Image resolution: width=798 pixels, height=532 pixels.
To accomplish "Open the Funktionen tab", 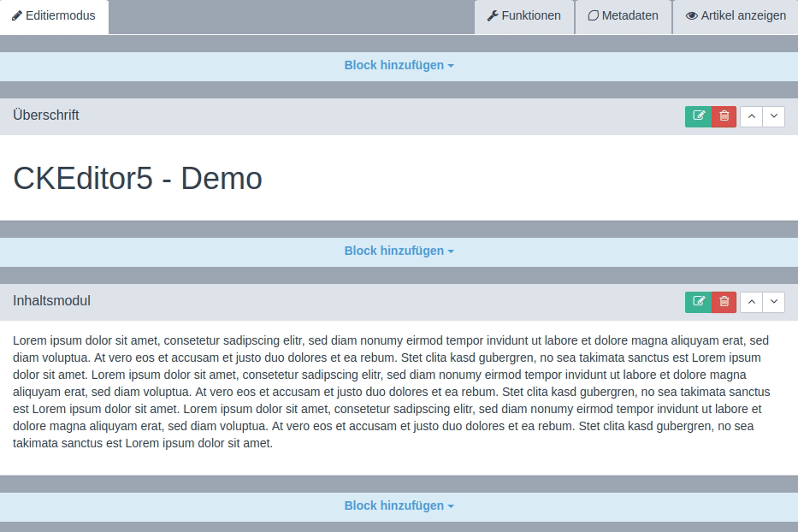I will pyautogui.click(x=523, y=16).
